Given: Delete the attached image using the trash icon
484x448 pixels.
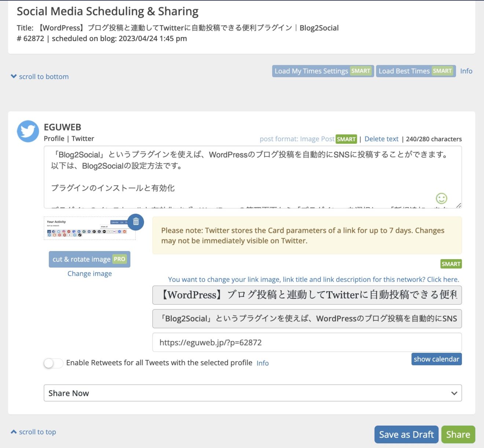Looking at the screenshot, I should pos(136,222).
